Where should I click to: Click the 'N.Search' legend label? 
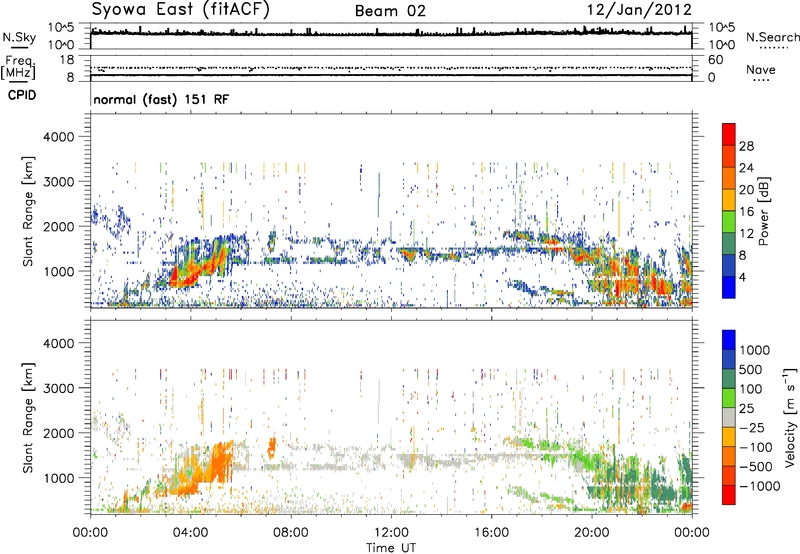[772, 37]
